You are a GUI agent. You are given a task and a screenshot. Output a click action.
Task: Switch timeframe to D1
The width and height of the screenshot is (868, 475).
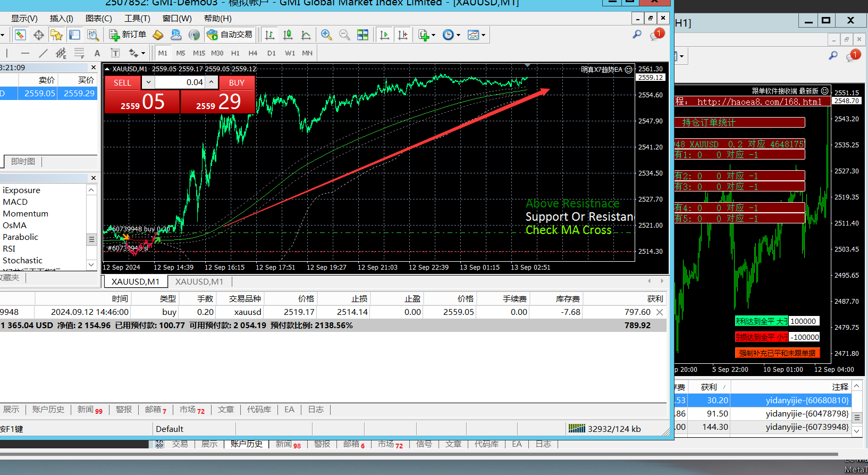pos(272,53)
